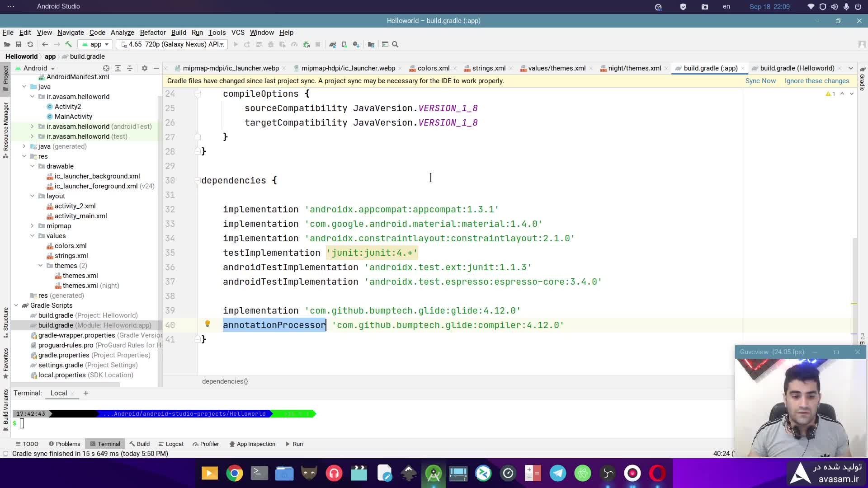Image resolution: width=868 pixels, height=488 pixels.
Task: Click Sync Project with Gradle Files icon
Action: (333, 44)
